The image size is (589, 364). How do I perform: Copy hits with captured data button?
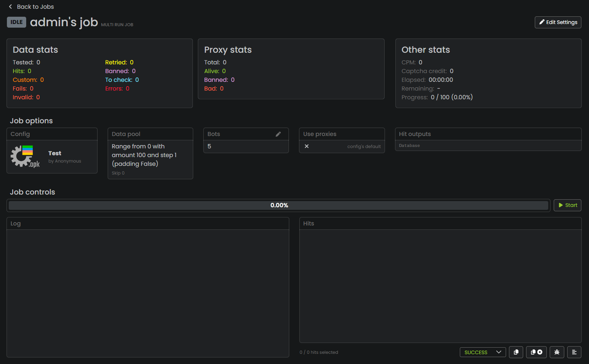(536, 352)
